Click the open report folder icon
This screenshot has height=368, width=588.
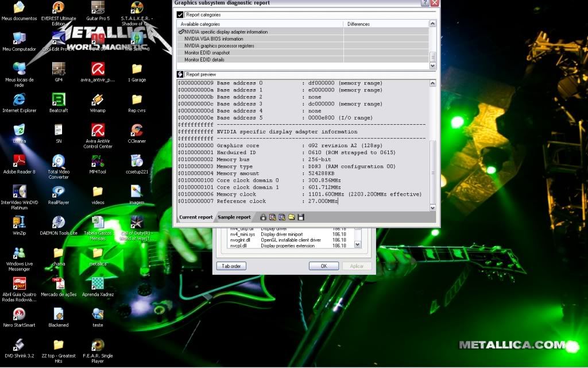291,217
